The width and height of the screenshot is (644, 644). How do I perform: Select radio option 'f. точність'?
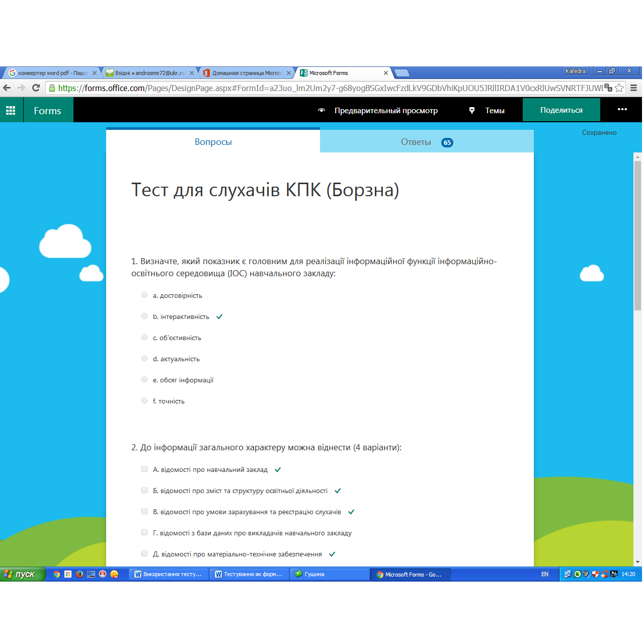click(x=144, y=400)
